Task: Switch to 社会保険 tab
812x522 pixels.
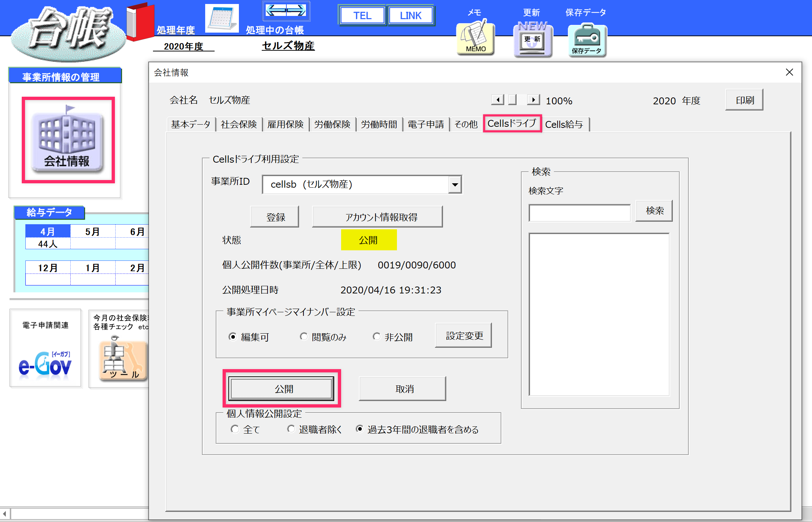Action: point(239,124)
